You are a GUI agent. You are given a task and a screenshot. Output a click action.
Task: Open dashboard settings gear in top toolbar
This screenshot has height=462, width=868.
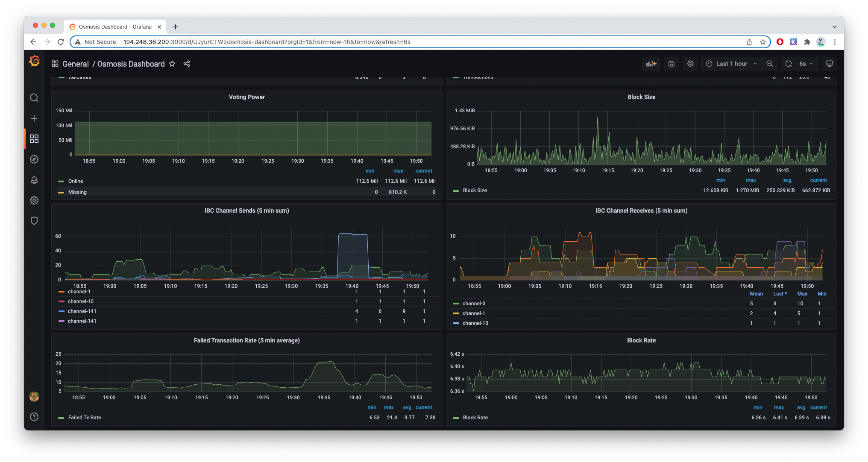[690, 64]
